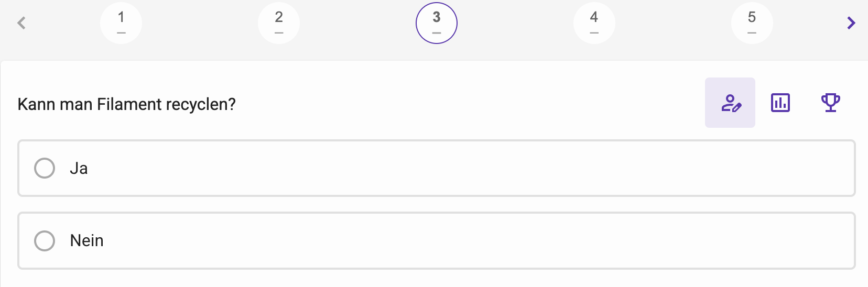
Task: Advance to next questions with right chevron
Action: 851,23
